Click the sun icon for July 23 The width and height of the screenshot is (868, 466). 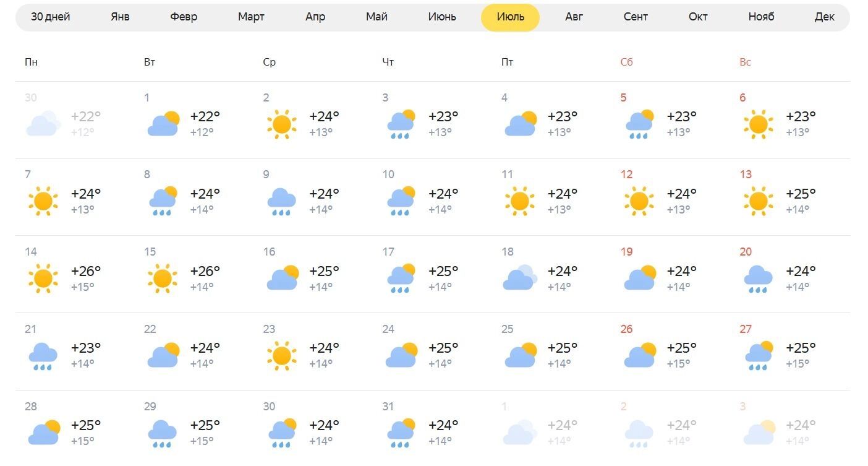click(x=282, y=356)
